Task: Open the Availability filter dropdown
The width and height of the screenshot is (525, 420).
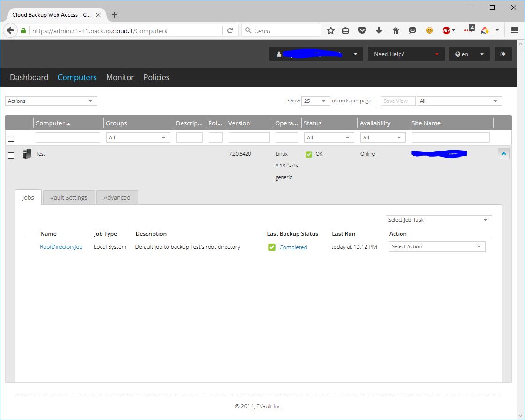Action: [383, 138]
